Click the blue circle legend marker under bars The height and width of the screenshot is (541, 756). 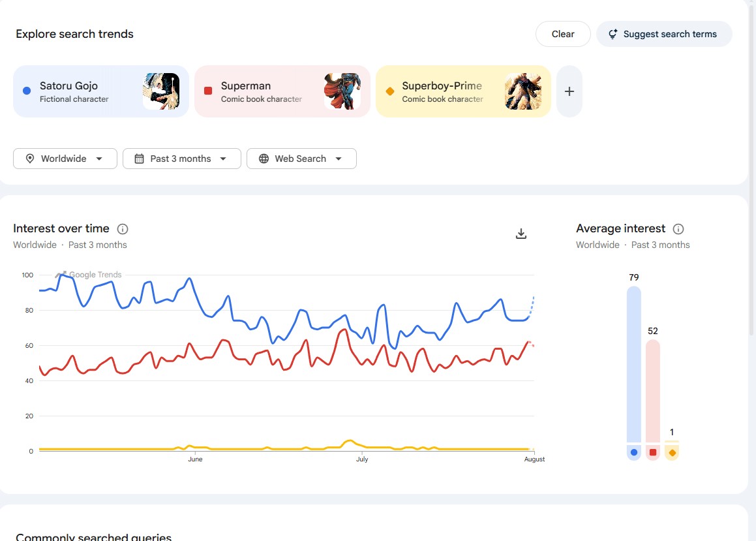(634, 452)
